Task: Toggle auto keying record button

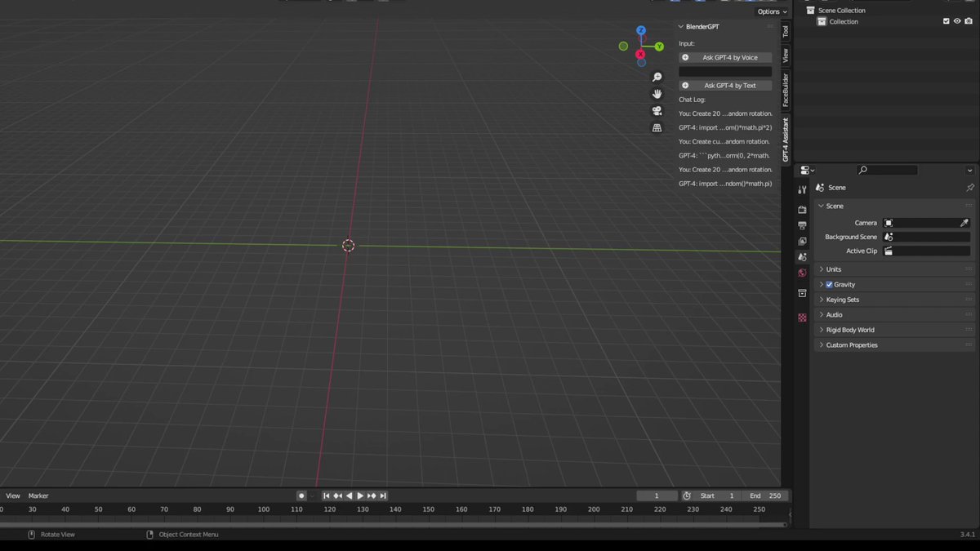Action: point(301,495)
